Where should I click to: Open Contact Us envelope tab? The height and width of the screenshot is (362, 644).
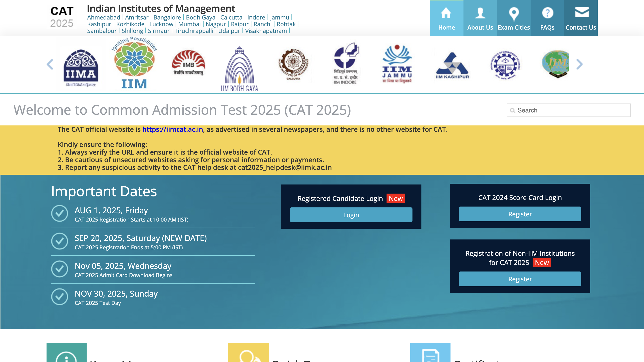tap(581, 18)
